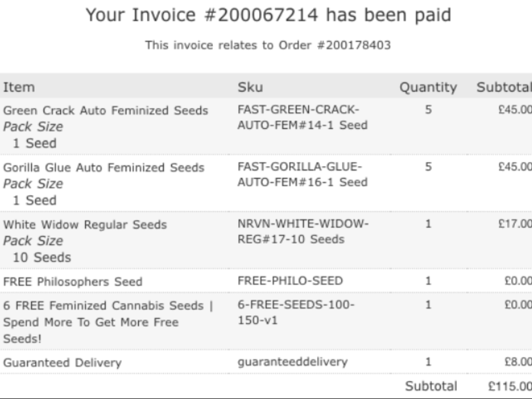The height and width of the screenshot is (399, 532).
Task: Click the Sku column header
Action: (x=250, y=87)
